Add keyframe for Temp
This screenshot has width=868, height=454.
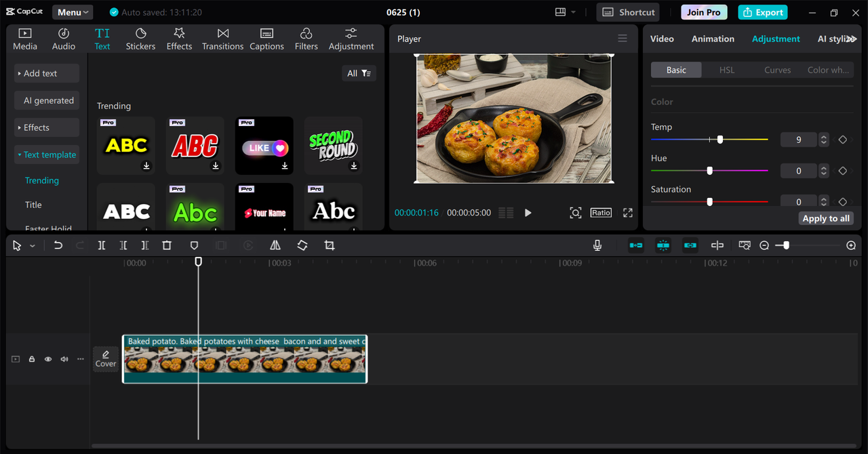pos(843,140)
